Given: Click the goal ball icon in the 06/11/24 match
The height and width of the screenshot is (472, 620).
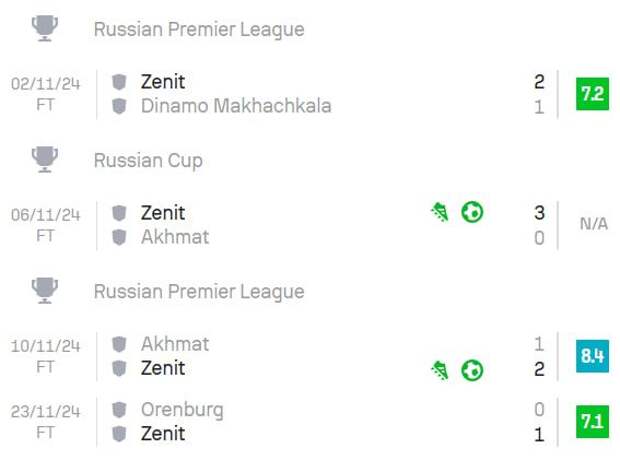Looking at the screenshot, I should [x=472, y=212].
